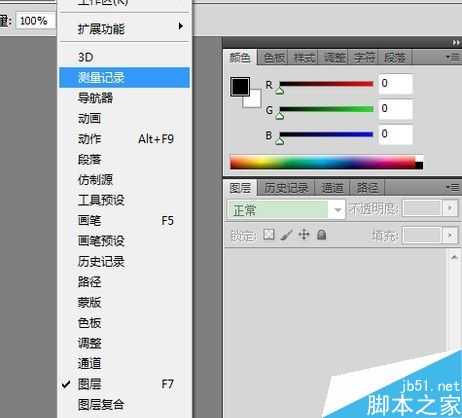This screenshot has width=462, height=418.
Task: Click the foreground color swatch in Color panel
Action: [240, 87]
